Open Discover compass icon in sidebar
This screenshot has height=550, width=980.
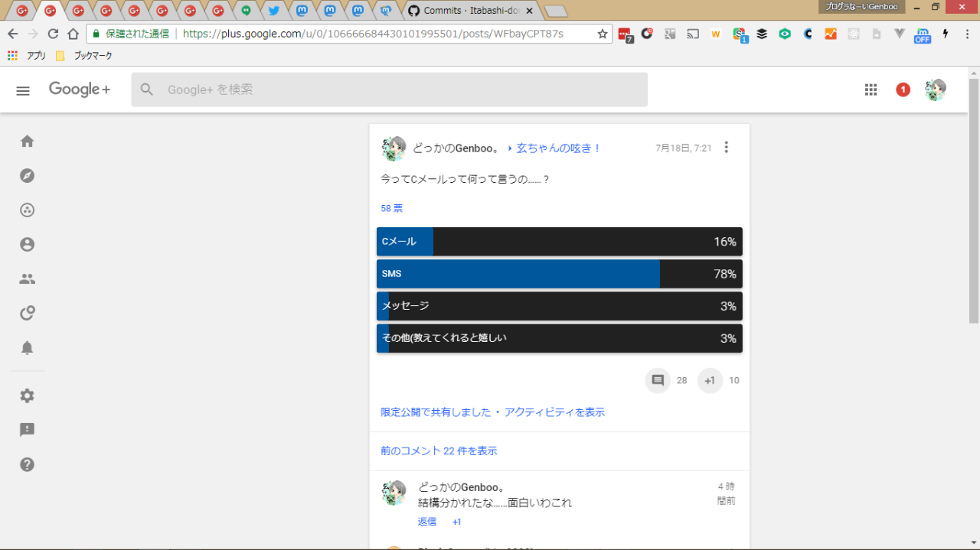coord(28,176)
